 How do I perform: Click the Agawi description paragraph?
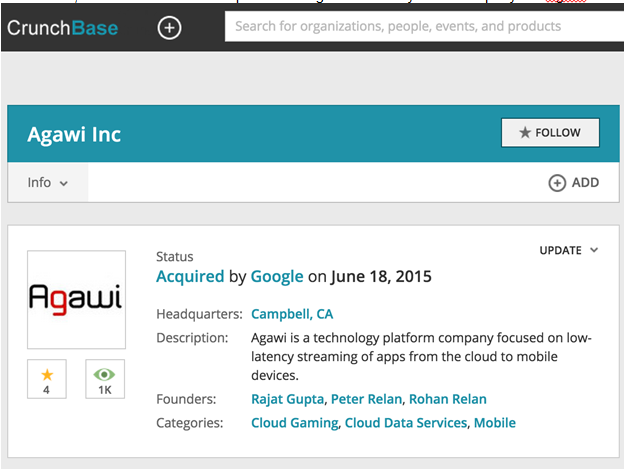pos(421,356)
